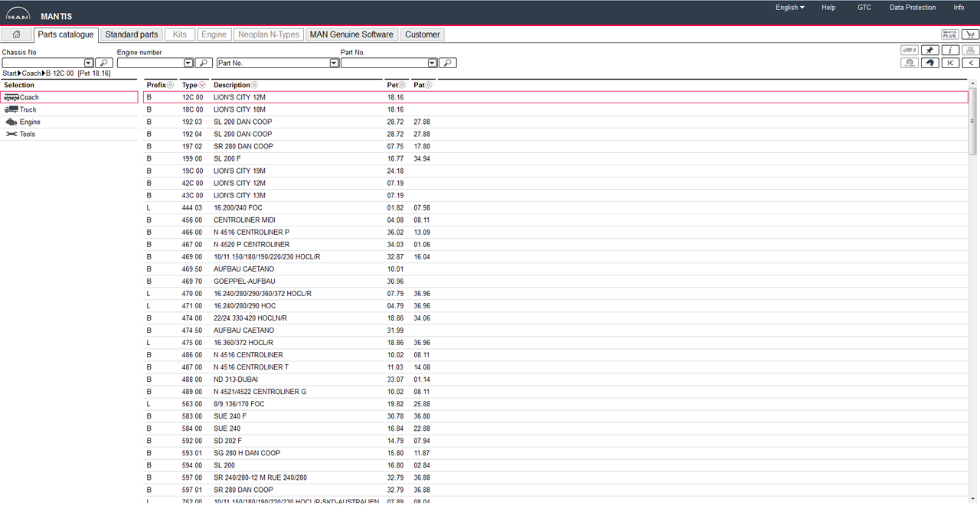
Task: Select Tools in Selection panel
Action: 70,134
